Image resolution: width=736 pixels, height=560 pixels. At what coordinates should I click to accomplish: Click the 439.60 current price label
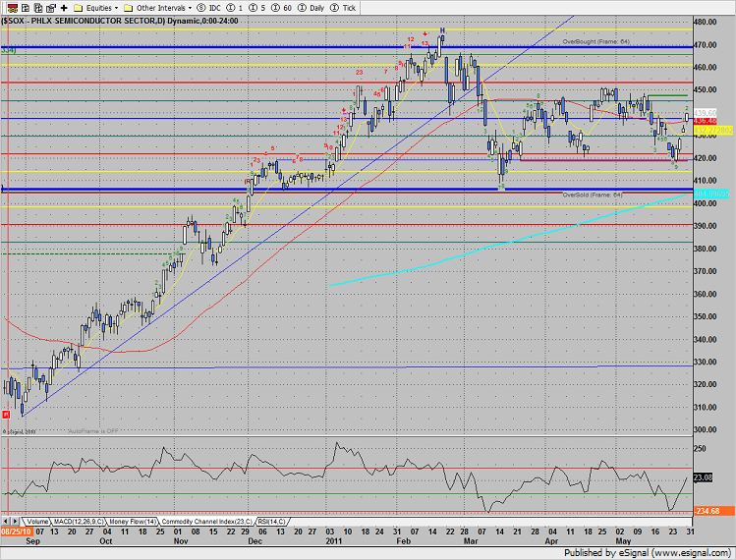click(x=705, y=113)
